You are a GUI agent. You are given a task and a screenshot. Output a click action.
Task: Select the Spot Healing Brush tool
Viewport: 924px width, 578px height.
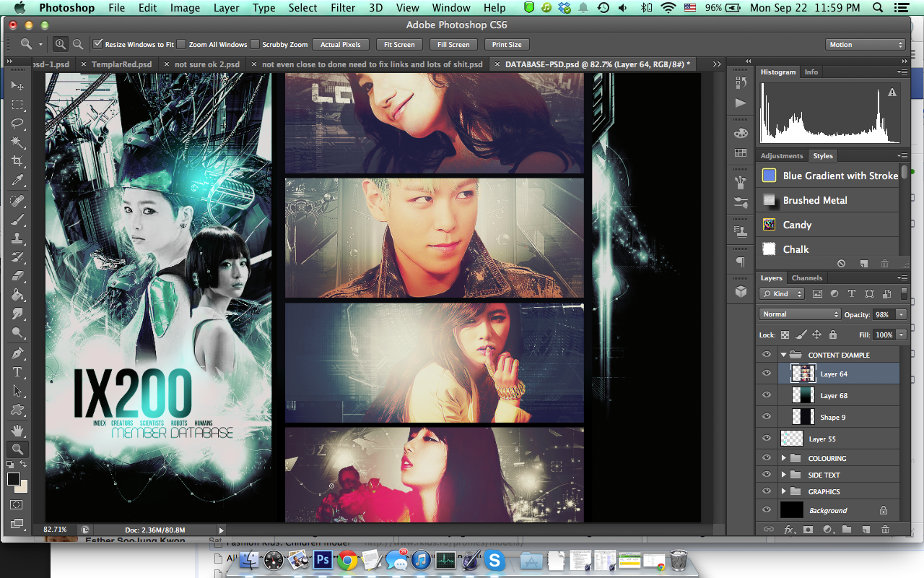(17, 201)
